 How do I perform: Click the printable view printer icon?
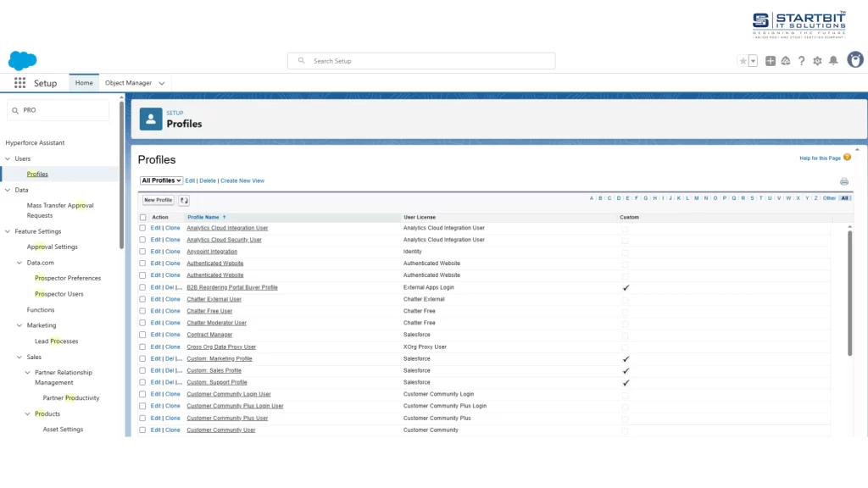click(x=843, y=181)
